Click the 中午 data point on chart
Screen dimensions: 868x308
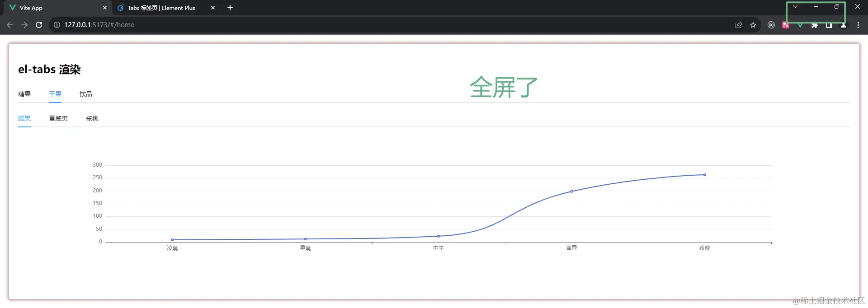pyautogui.click(x=439, y=236)
